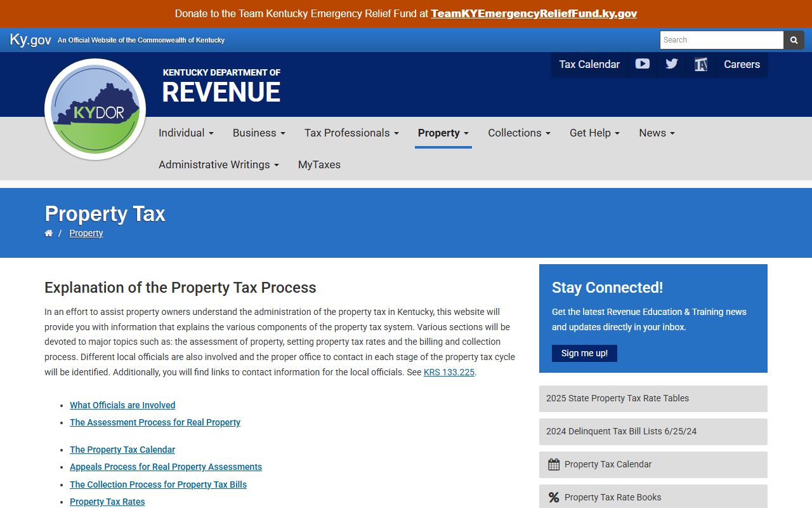Open the MyTaxes menu item

319,164
